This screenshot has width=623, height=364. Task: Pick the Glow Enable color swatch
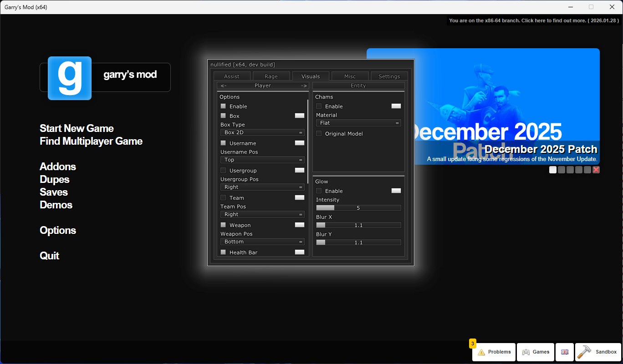[396, 191]
